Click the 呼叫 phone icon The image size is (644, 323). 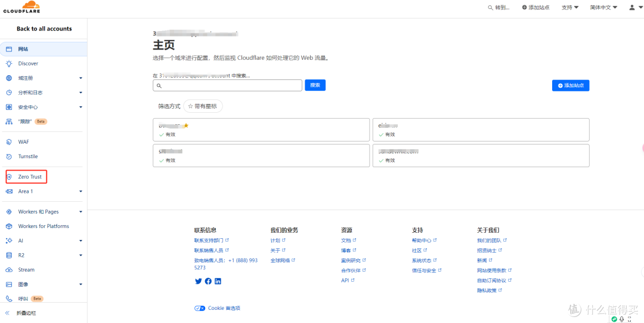tap(8, 299)
